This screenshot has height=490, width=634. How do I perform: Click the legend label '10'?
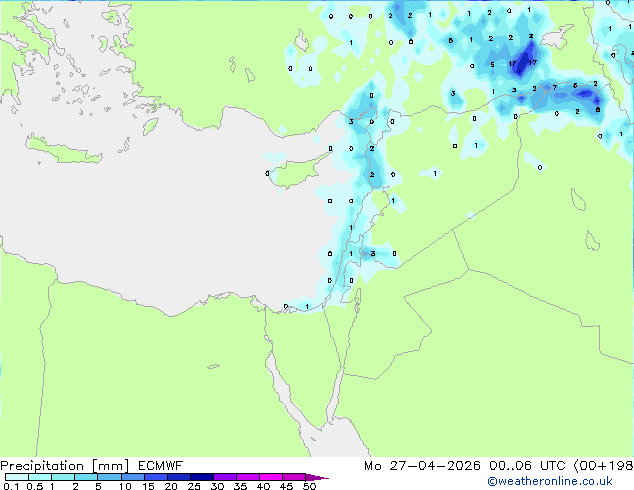(125, 486)
